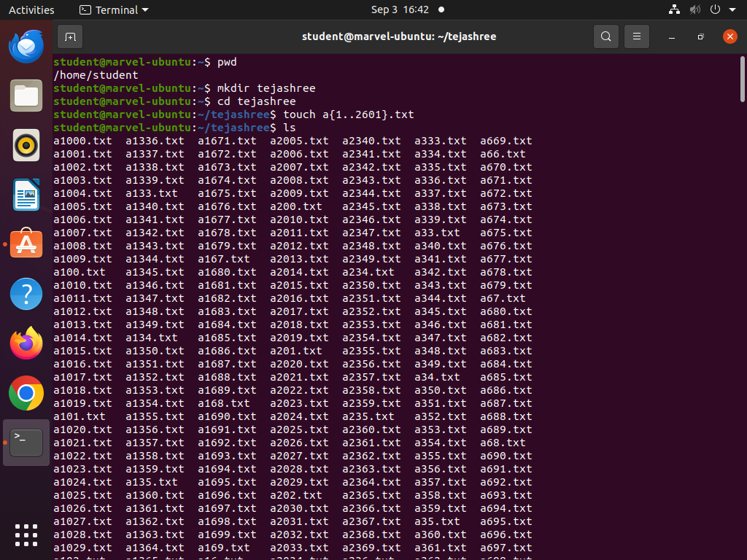Viewport: 747px width, 560px height.
Task: Click file name a2005.txt
Action: (299, 141)
